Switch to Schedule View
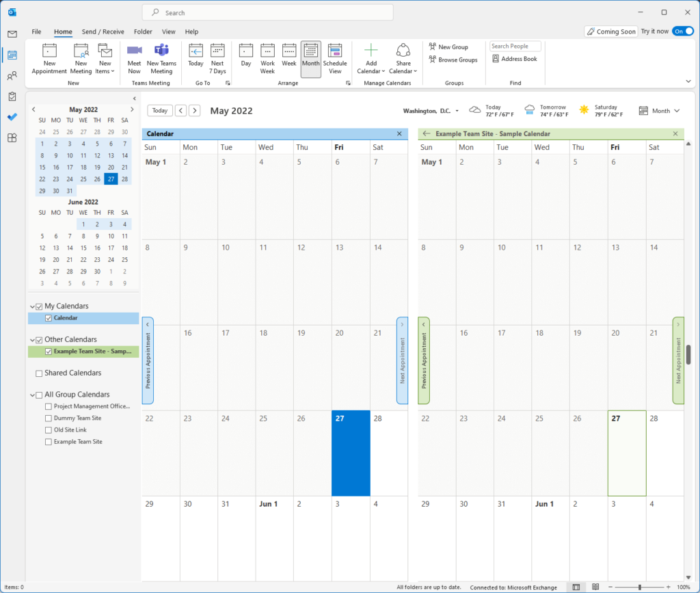700x593 pixels. click(x=335, y=59)
